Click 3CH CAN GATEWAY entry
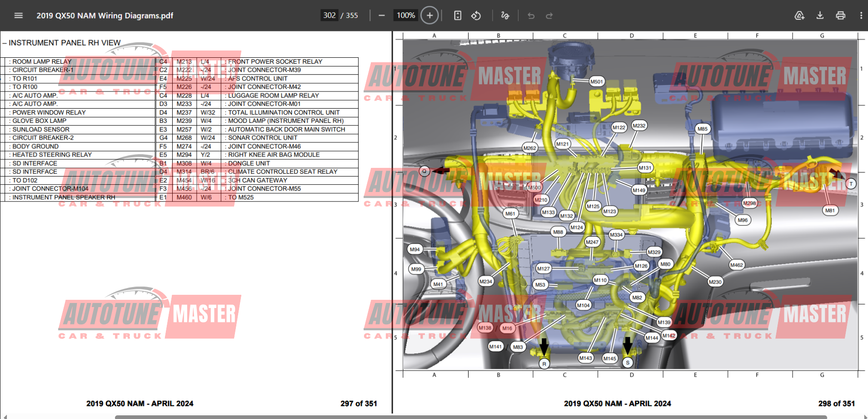This screenshot has width=868, height=419. coord(257,180)
